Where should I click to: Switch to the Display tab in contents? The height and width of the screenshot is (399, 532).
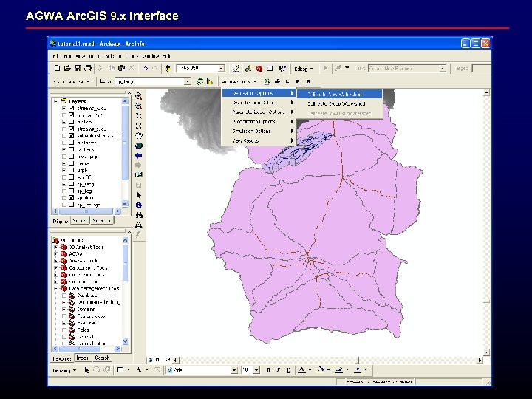[61, 221]
